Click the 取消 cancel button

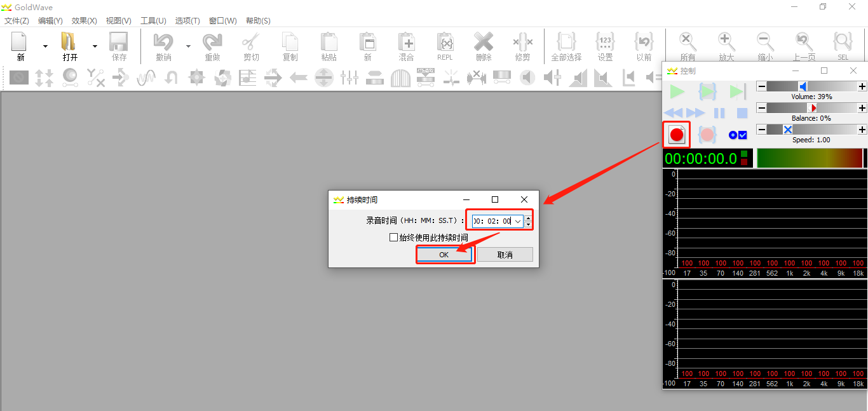pos(505,255)
